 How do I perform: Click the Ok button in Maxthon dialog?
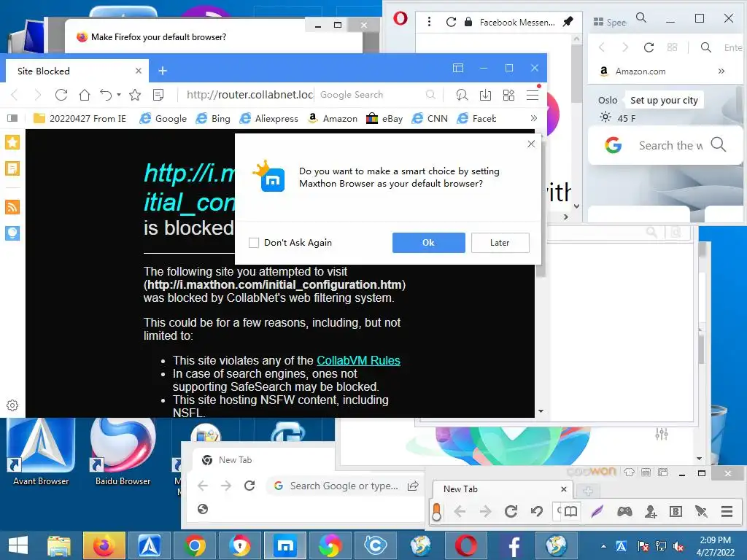pos(428,243)
